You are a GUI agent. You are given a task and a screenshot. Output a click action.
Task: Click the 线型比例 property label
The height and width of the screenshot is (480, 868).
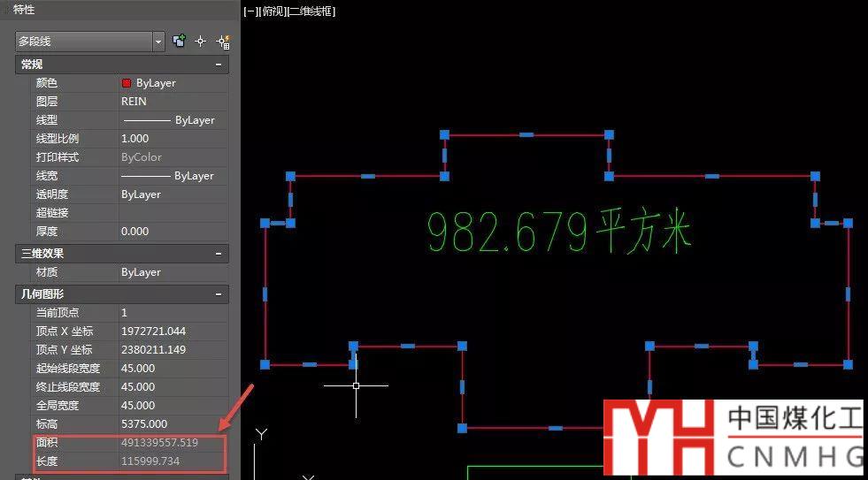tap(58, 139)
